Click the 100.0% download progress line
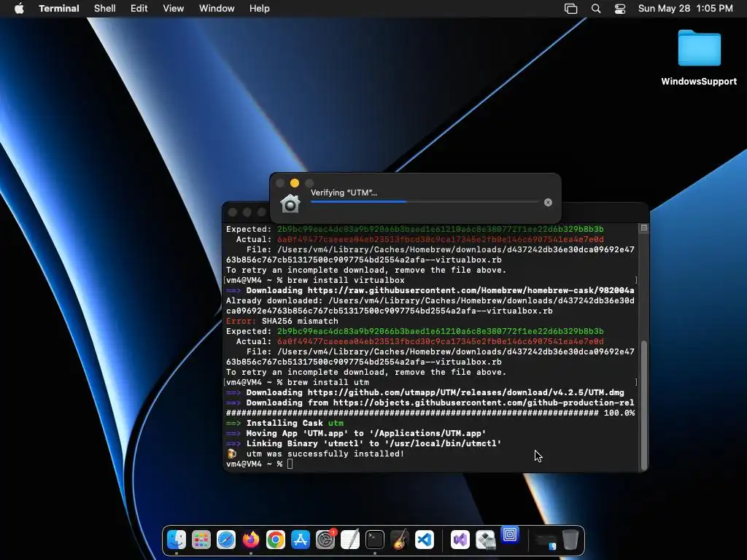 click(x=430, y=413)
